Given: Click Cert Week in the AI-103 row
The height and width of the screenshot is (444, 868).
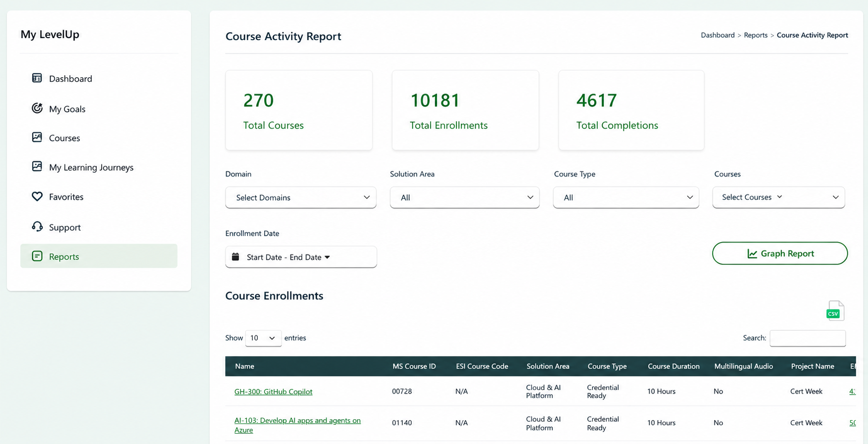Looking at the screenshot, I should pos(806,423).
